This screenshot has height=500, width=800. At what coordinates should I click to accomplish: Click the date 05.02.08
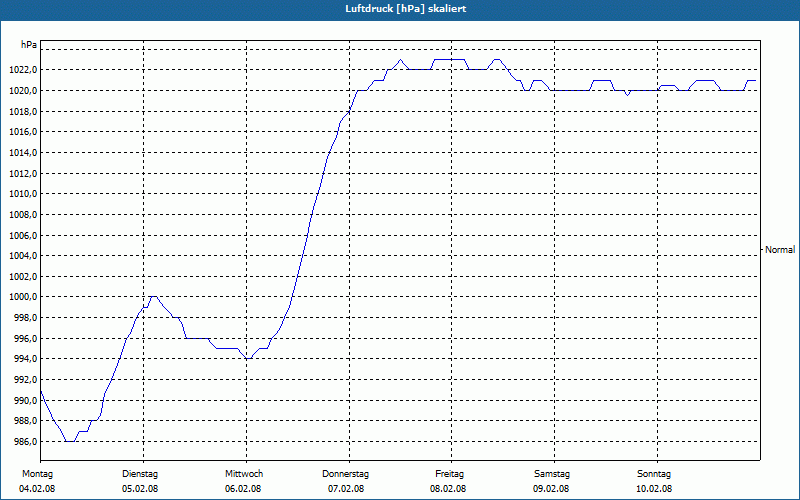140,489
